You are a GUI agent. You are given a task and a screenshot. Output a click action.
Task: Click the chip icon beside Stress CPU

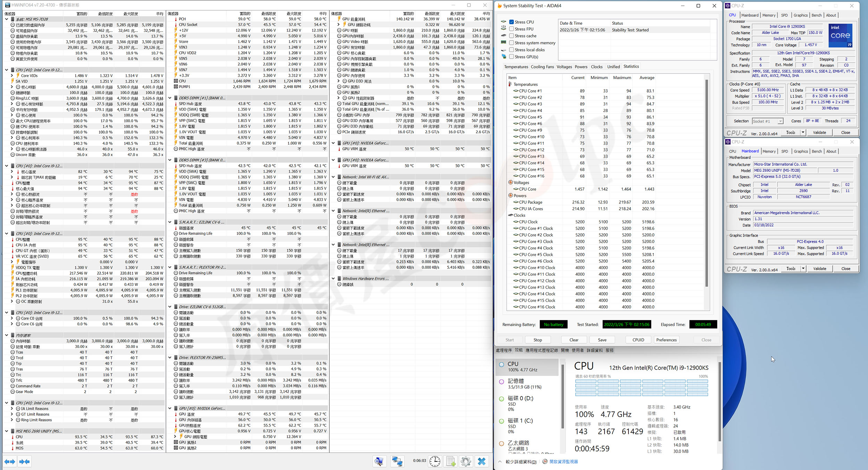pyautogui.click(x=504, y=22)
